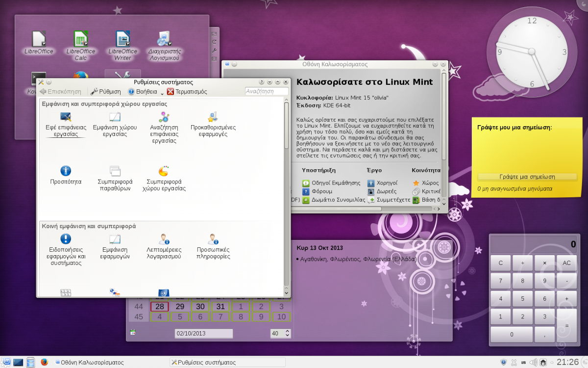This screenshot has width=588, height=368.
Task: Click Τερματισμός in the System Settings toolbar
Action: (x=187, y=92)
